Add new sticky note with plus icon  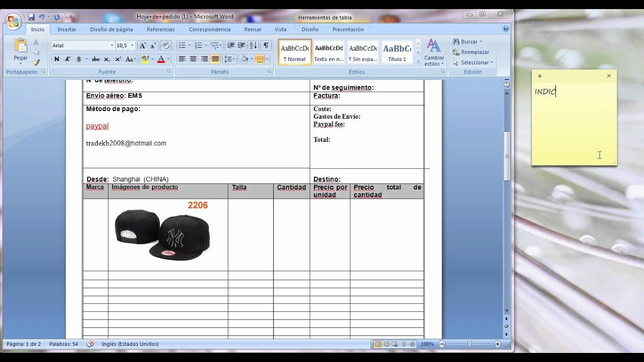click(540, 76)
